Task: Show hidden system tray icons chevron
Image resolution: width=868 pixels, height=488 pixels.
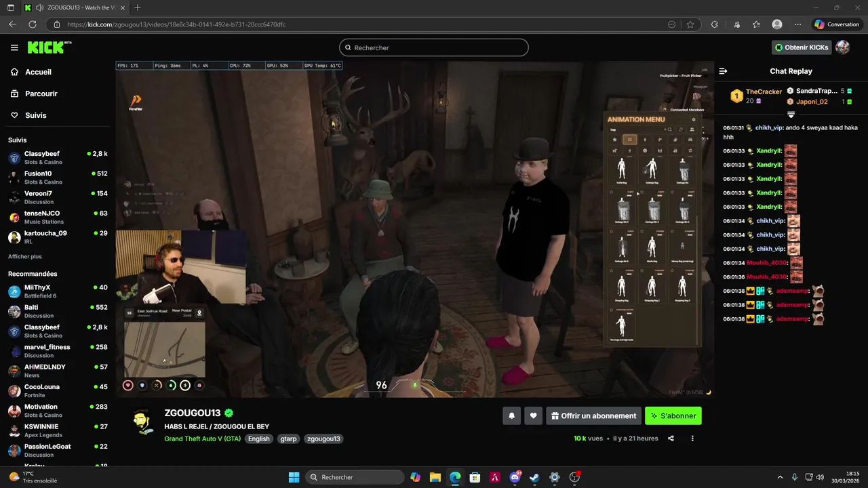Action: coord(780,477)
